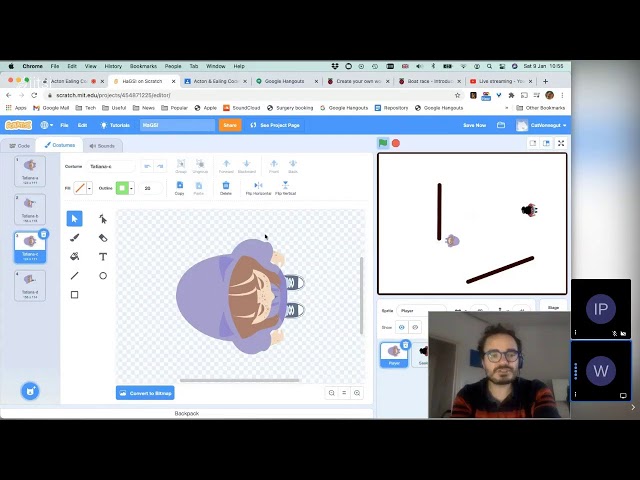Click the project title field
This screenshot has height=480, width=640.
pos(178,125)
